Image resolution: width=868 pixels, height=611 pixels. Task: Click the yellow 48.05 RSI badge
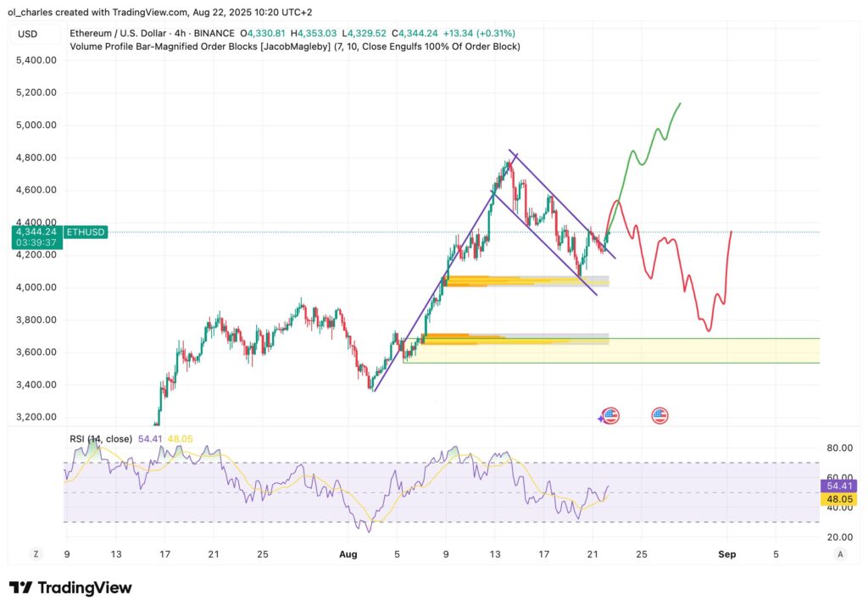tap(837, 499)
